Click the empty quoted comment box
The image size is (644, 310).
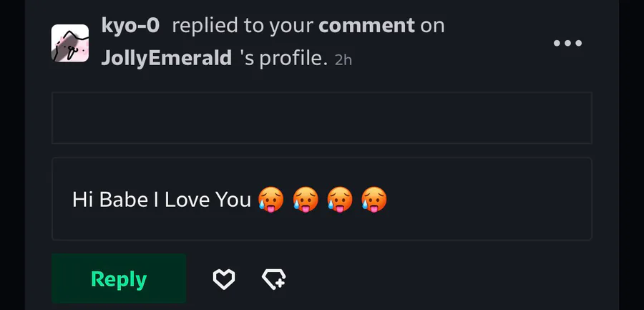click(321, 117)
